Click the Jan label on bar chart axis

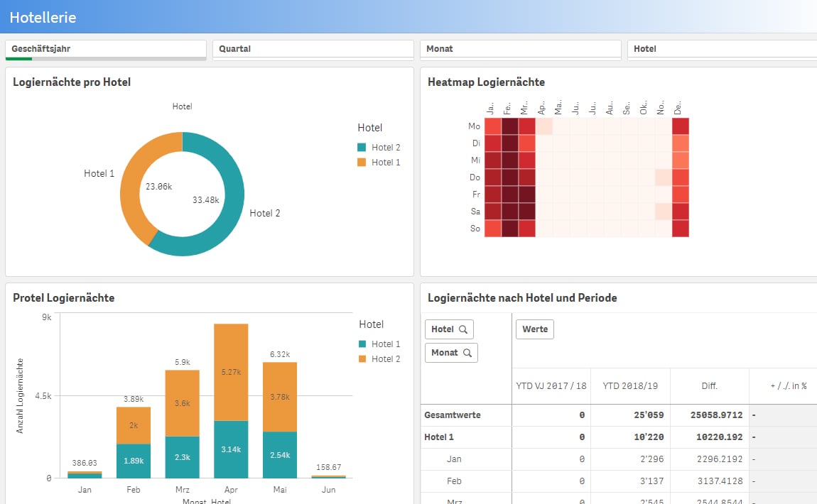85,490
